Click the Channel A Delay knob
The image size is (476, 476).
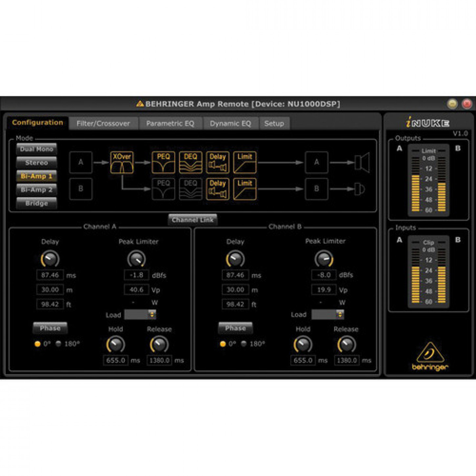50,259
